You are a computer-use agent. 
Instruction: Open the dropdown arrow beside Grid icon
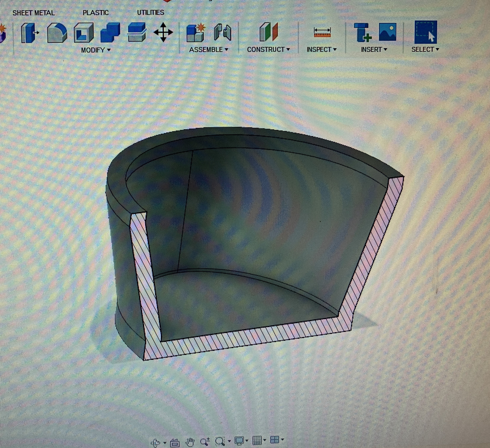coord(265,440)
